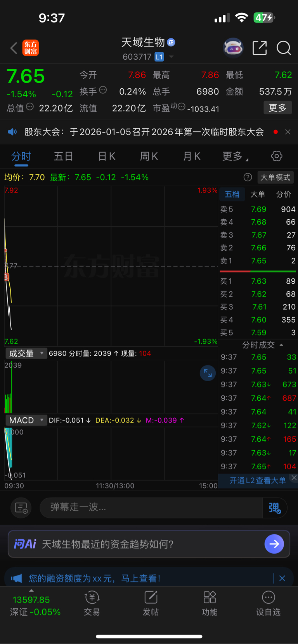Tap 买4 row at 7.60
298x644 pixels.
tap(258, 320)
